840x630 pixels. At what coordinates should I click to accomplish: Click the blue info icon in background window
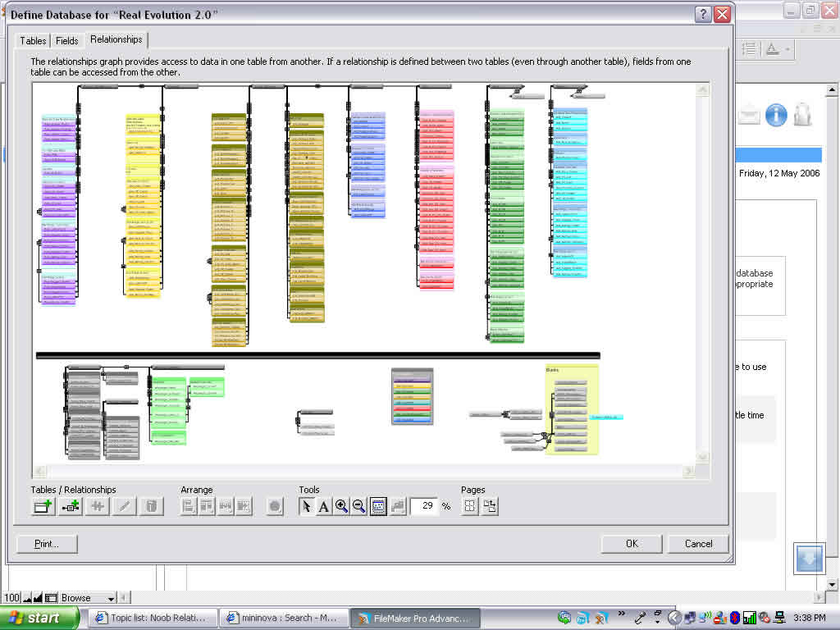(x=776, y=115)
